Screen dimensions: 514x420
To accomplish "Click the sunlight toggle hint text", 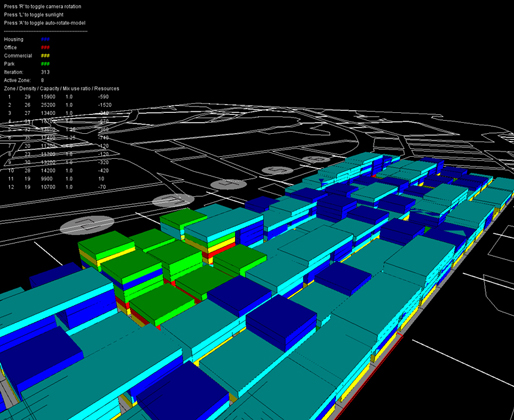I will pyautogui.click(x=33, y=15).
